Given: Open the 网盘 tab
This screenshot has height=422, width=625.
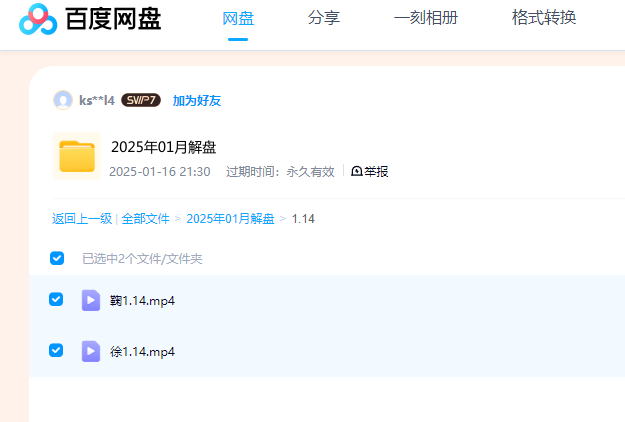Looking at the screenshot, I should pos(238,19).
